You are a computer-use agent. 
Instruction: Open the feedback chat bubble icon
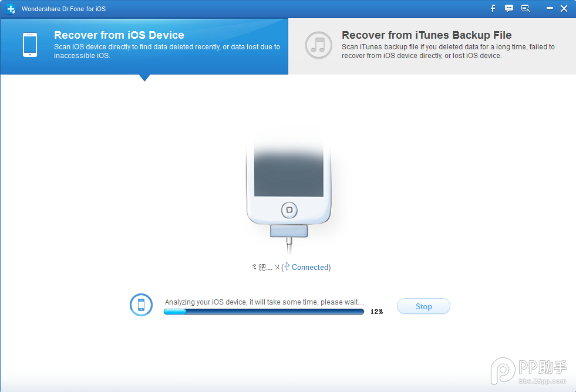(x=509, y=8)
